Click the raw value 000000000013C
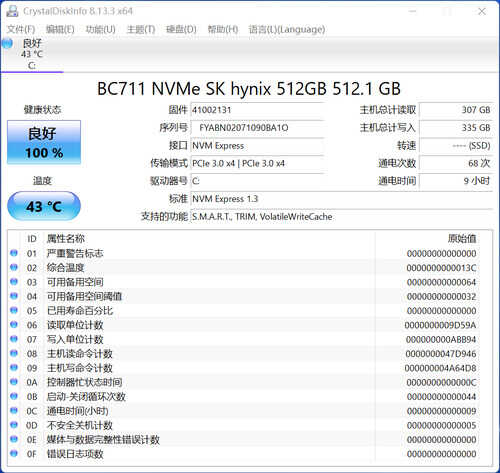Image resolution: width=500 pixels, height=473 pixels. click(441, 268)
